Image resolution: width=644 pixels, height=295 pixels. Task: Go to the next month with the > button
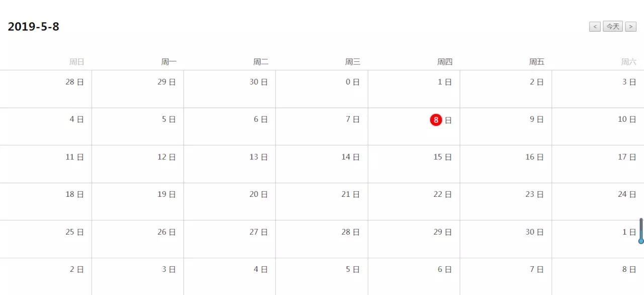(630, 27)
